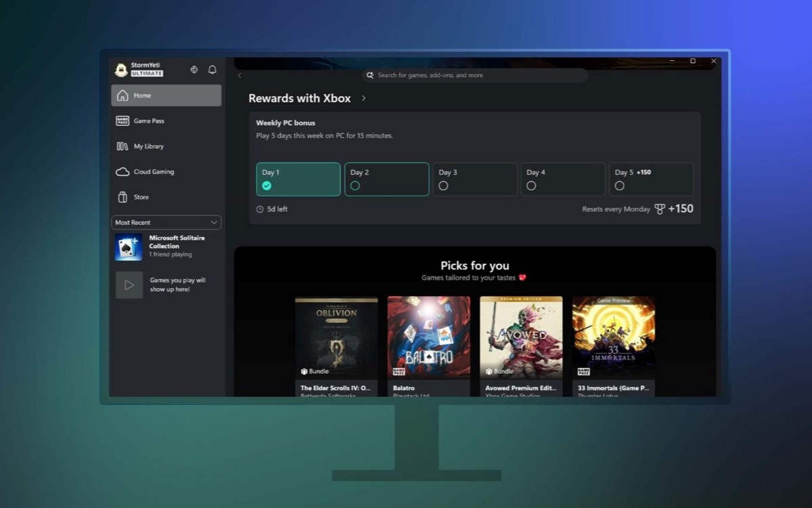This screenshot has width=812, height=508.
Task: Click the play placeholder tile in sidebar
Action: coord(129,285)
